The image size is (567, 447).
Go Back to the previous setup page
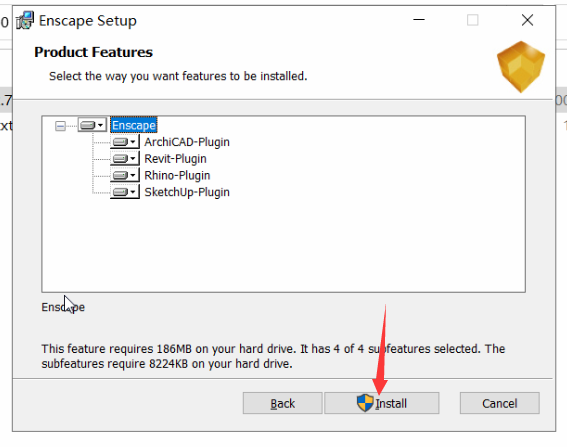coord(282,403)
